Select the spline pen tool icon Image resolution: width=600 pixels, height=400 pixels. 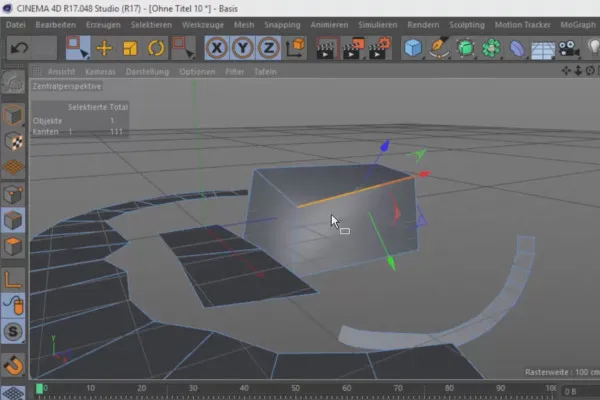(439, 48)
